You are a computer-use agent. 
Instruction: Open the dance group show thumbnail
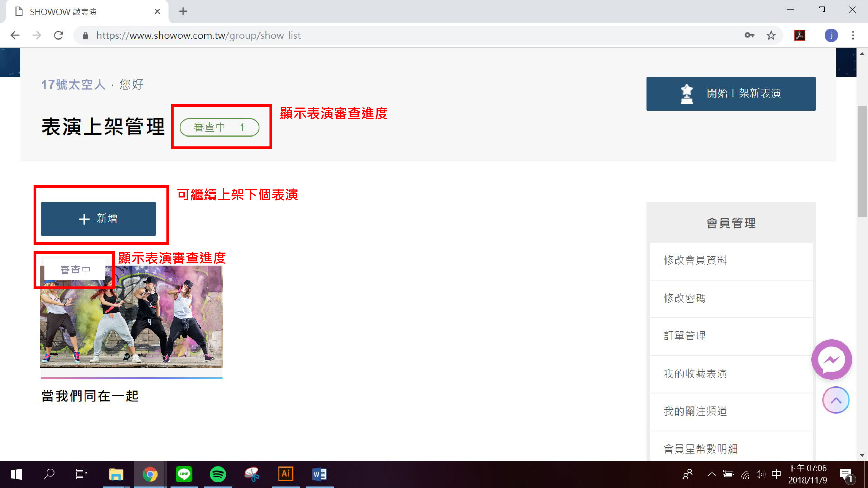pos(131,317)
